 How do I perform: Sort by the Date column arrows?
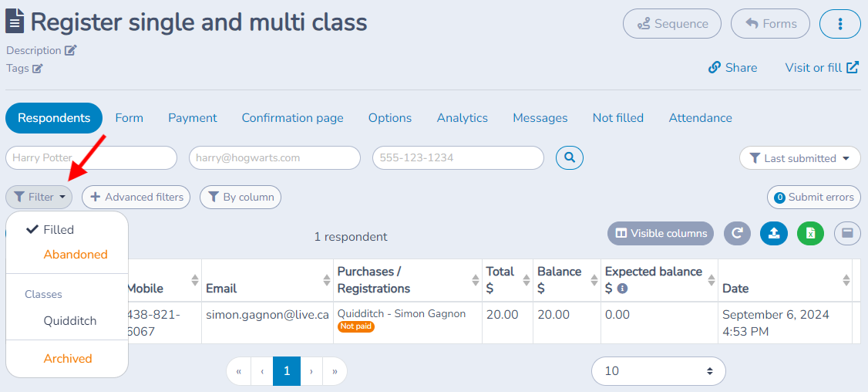coord(846,280)
